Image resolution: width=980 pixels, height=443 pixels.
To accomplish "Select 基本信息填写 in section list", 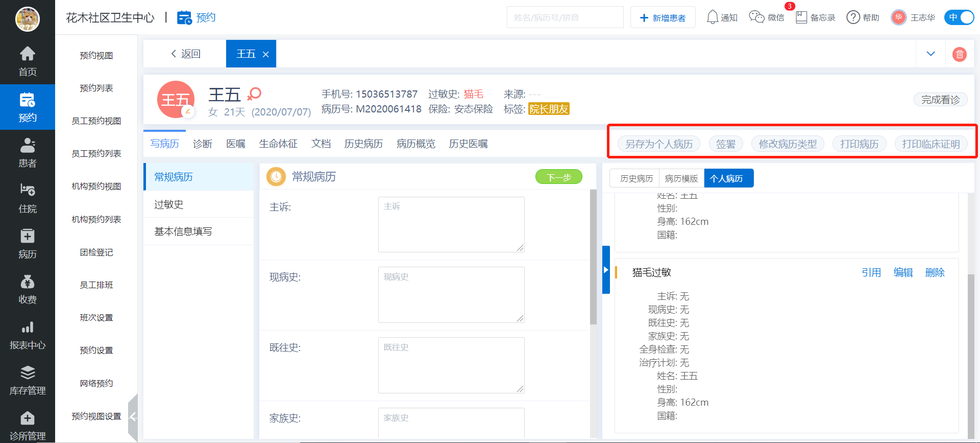I will pos(199,231).
